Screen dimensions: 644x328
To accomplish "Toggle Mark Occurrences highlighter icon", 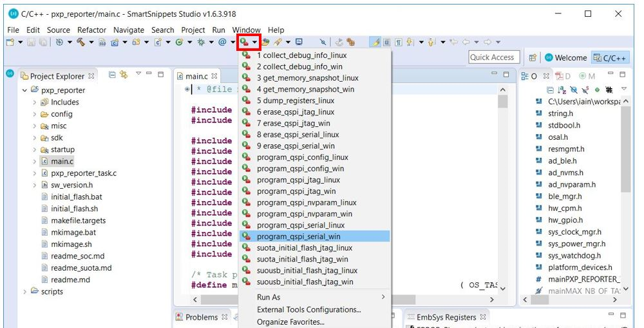I will [375, 42].
